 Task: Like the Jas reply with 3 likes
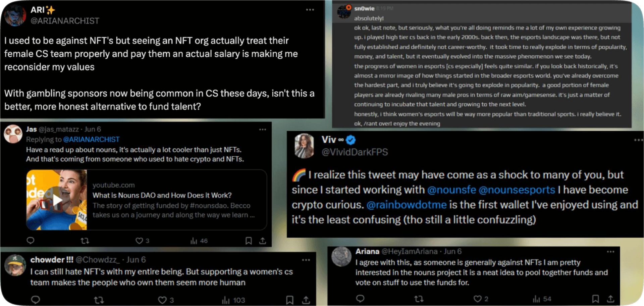139,241
